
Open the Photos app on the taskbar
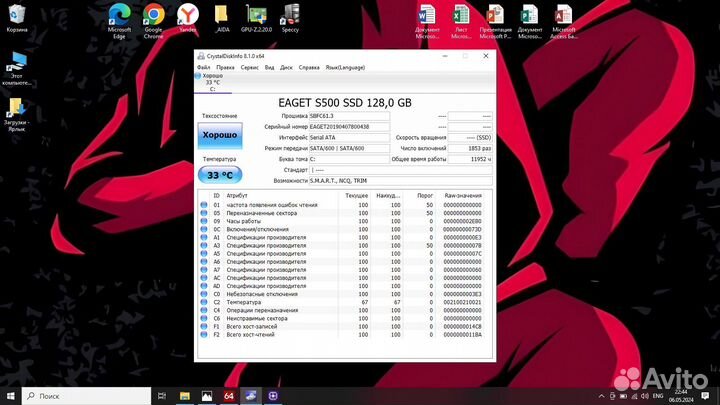[207, 395]
